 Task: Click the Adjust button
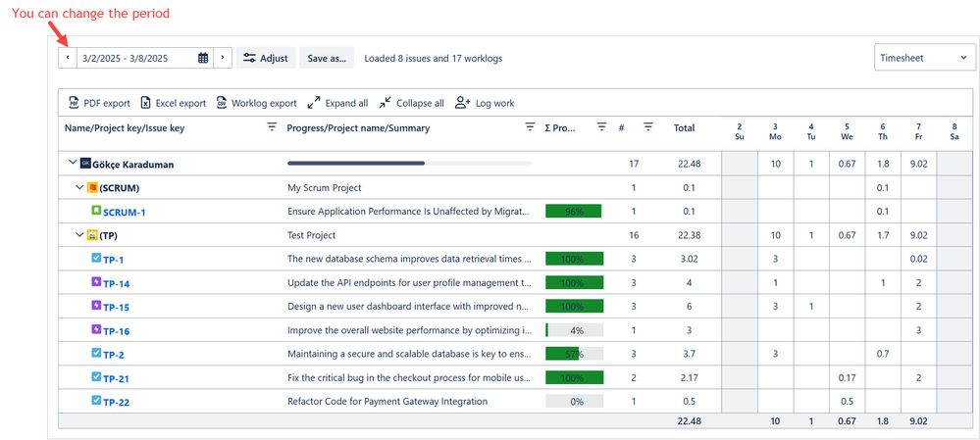click(266, 58)
